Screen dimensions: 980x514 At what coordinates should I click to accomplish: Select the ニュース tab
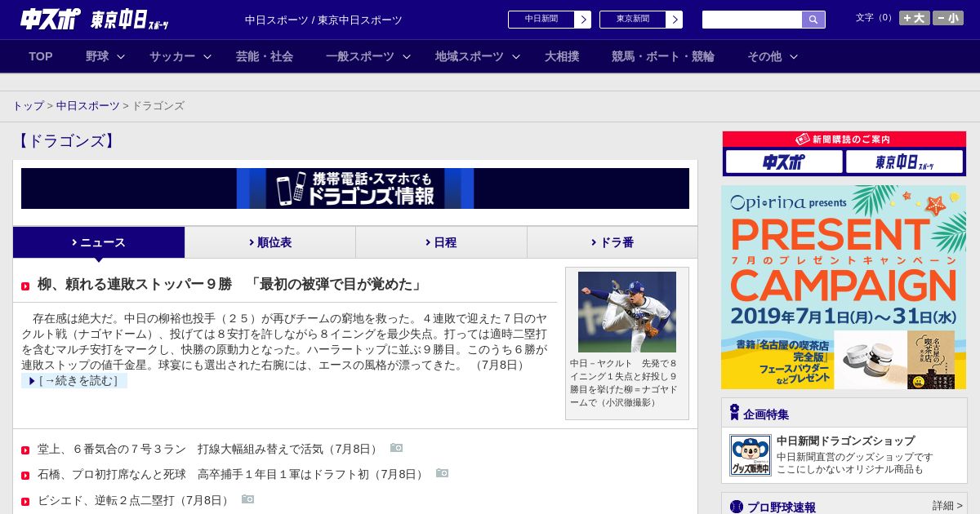click(x=99, y=242)
